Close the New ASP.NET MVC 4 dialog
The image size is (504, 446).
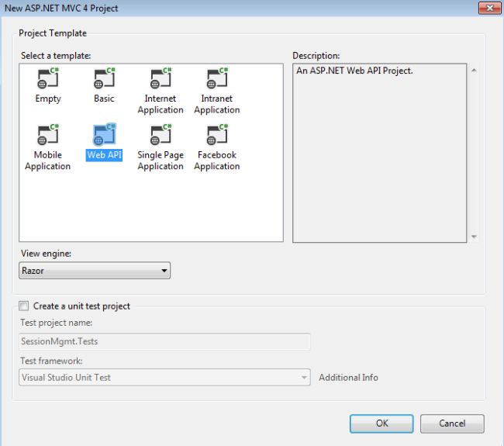coord(489,8)
